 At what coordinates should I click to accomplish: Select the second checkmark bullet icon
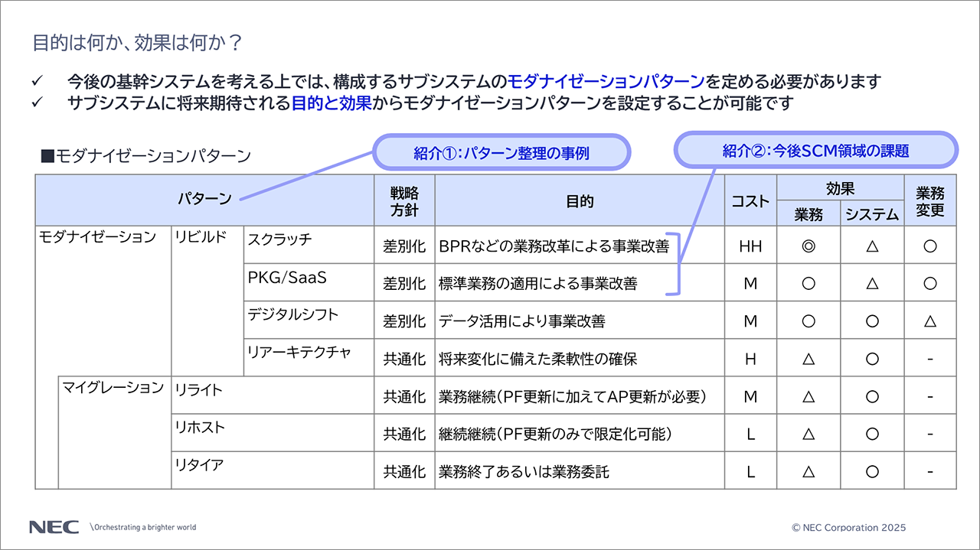point(38,103)
